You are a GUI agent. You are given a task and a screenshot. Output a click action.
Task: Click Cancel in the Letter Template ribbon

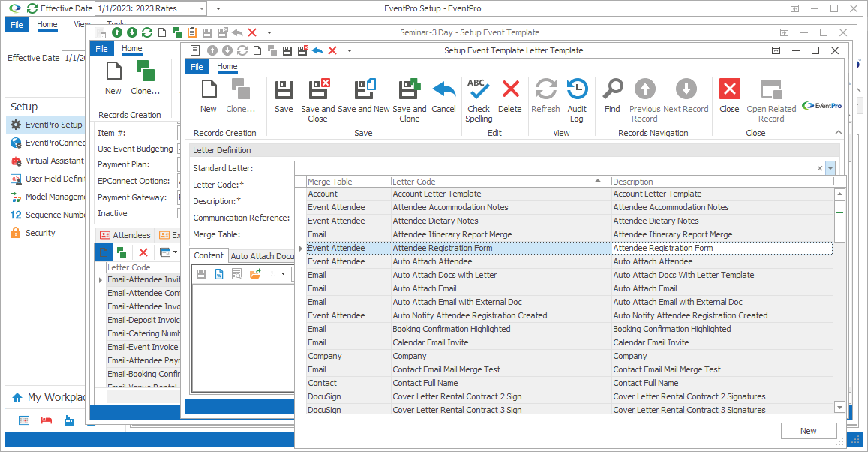pyautogui.click(x=443, y=96)
